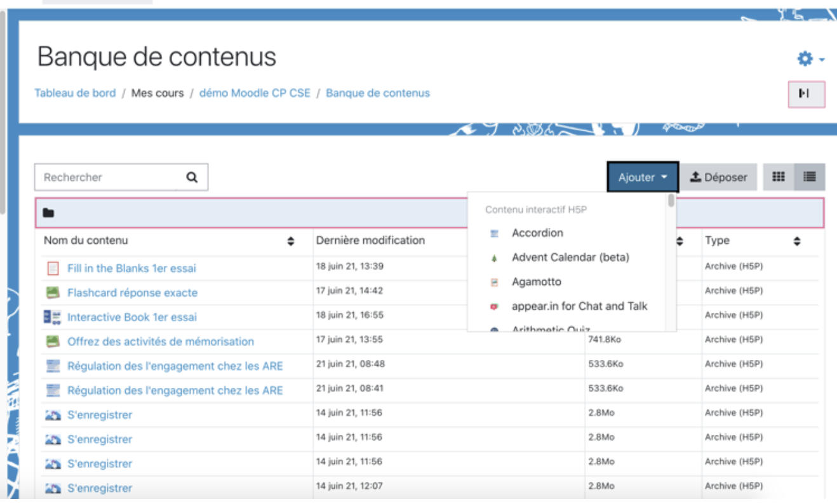Image resolution: width=837 pixels, height=504 pixels.
Task: Sort by Type column arrows
Action: (x=796, y=241)
